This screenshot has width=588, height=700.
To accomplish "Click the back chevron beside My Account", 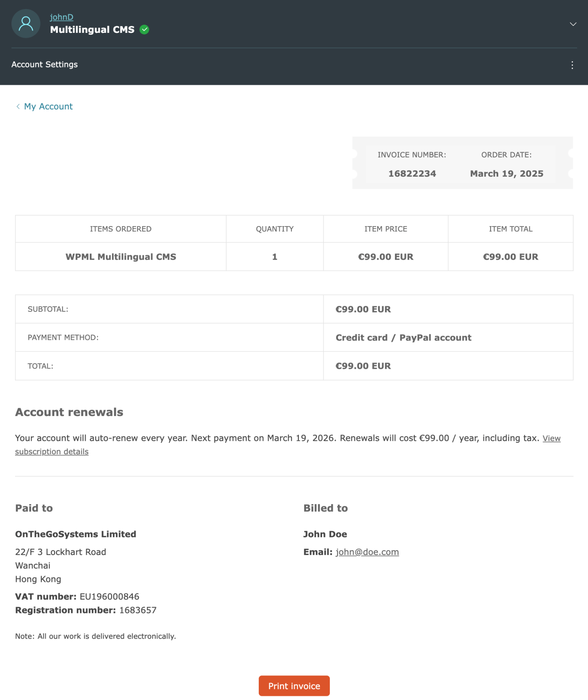I will (x=18, y=106).
